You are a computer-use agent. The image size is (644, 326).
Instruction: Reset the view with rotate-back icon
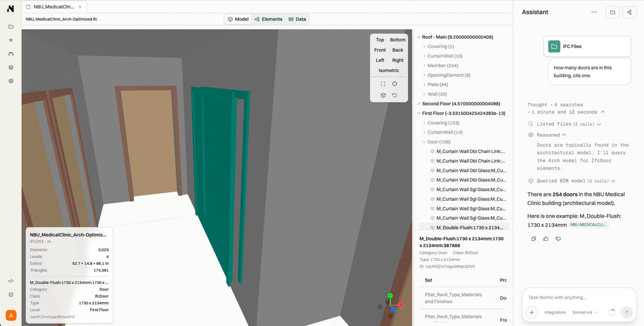[x=394, y=95]
